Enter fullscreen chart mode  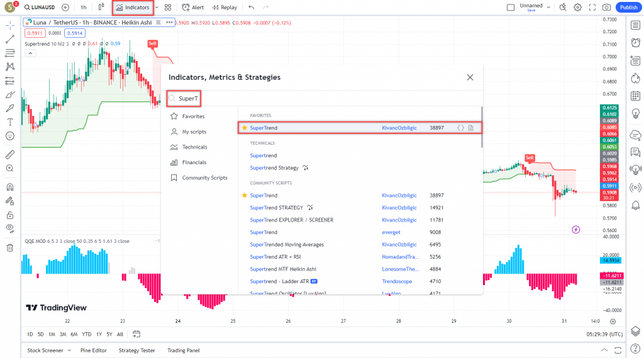[x=592, y=8]
